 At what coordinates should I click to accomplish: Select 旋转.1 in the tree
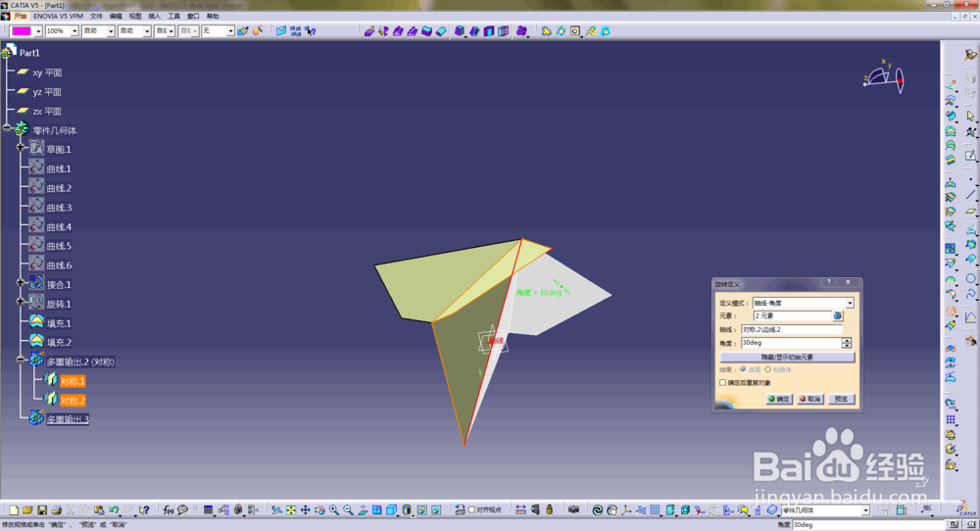pos(59,304)
